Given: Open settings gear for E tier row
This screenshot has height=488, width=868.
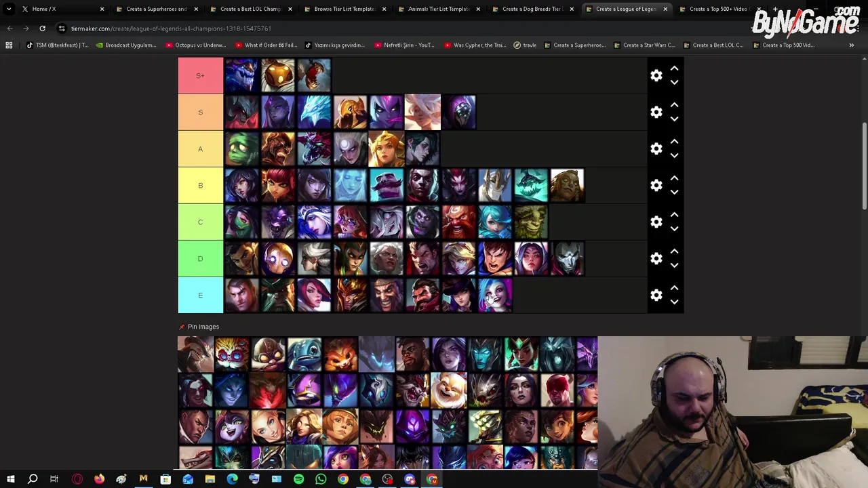Looking at the screenshot, I should point(656,295).
